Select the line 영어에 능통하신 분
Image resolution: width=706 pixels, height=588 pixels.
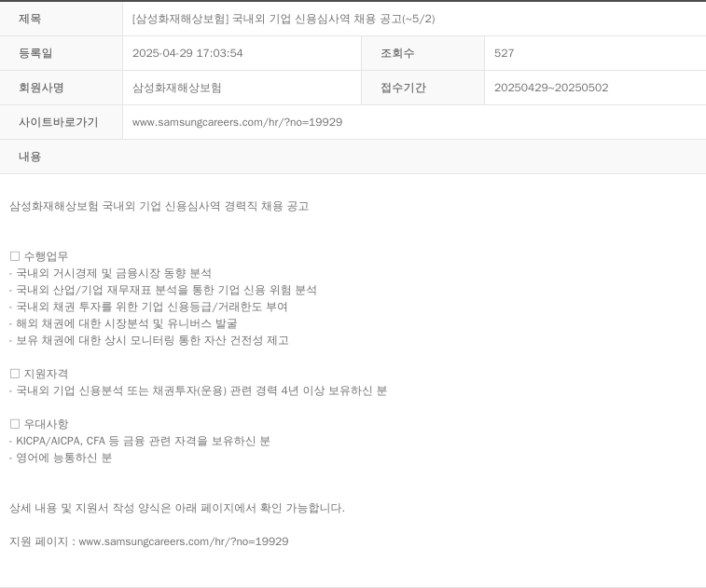point(61,458)
